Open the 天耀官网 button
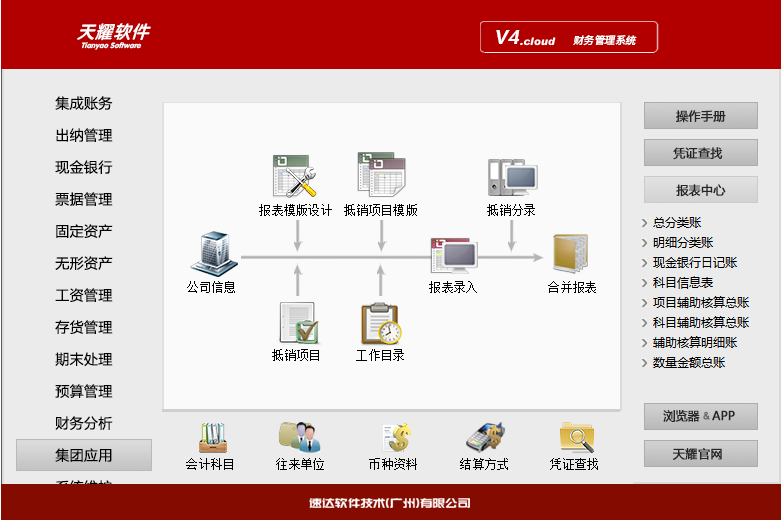 coord(701,454)
